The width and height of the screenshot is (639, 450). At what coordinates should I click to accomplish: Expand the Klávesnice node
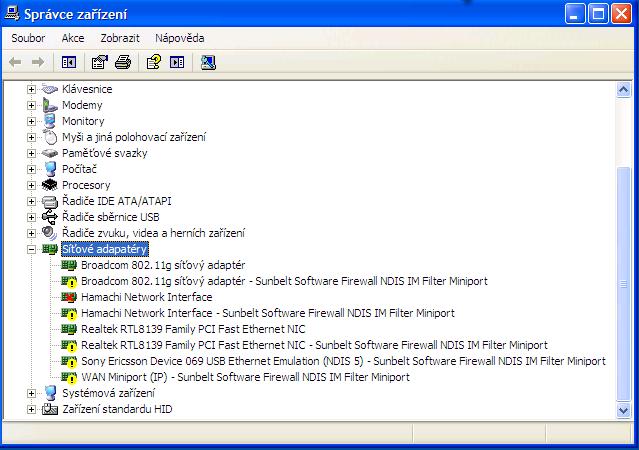tap(31, 89)
